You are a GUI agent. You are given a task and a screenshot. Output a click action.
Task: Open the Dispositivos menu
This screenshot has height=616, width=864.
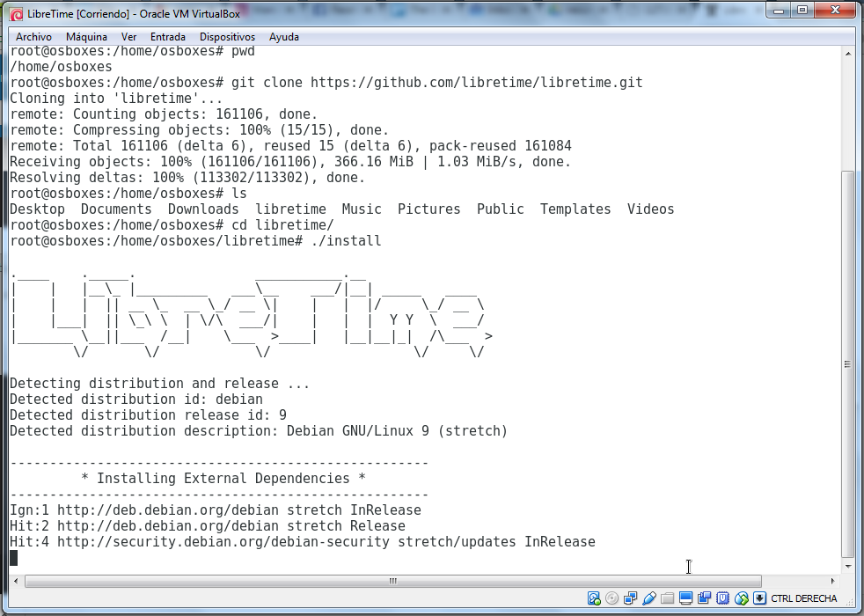tap(227, 37)
